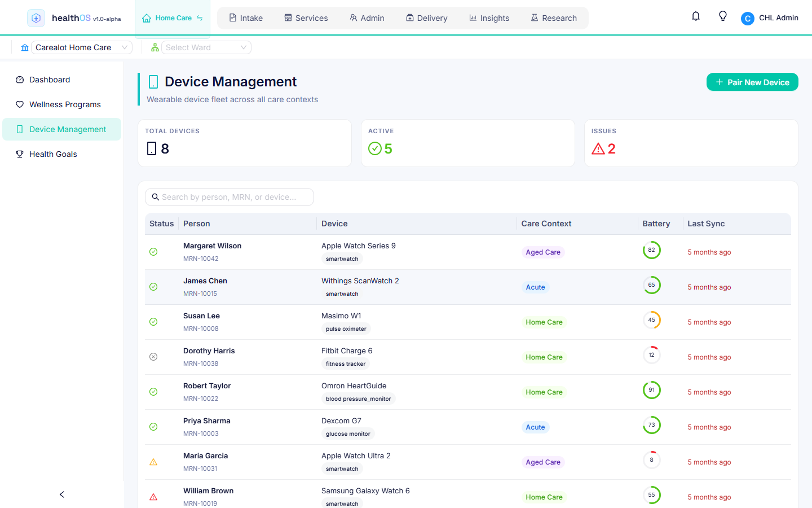Click the device search input field
The image size is (812, 508).
point(230,197)
